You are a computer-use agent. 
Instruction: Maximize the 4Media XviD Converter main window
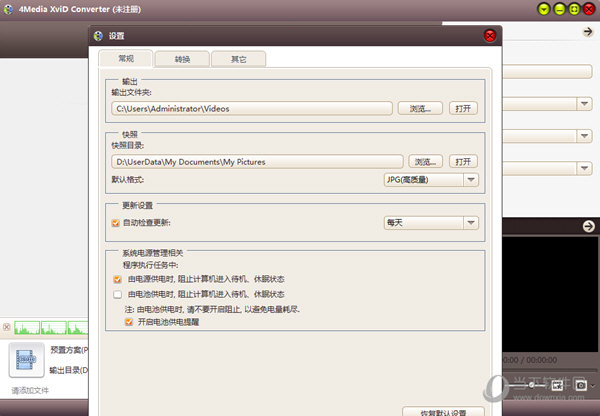(574, 9)
